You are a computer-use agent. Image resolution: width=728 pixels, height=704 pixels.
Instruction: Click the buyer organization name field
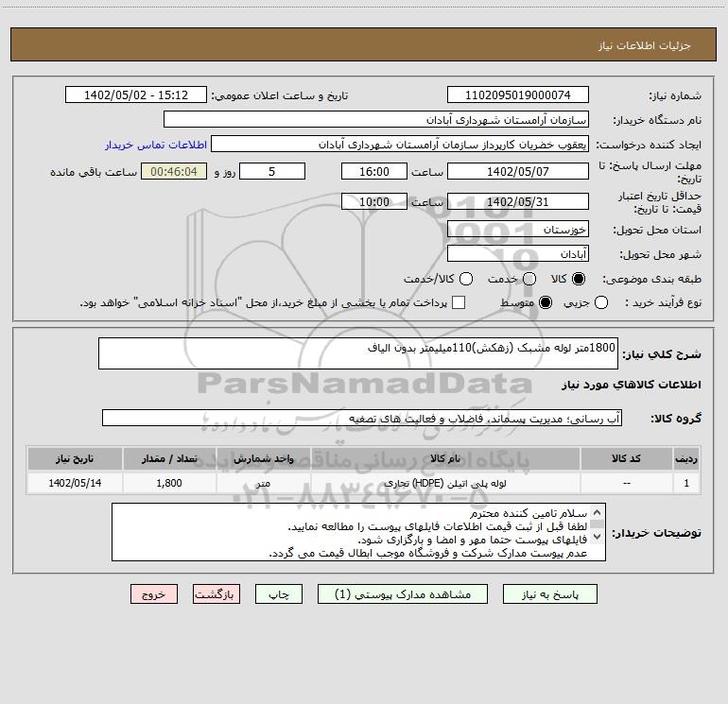pyautogui.click(x=376, y=120)
